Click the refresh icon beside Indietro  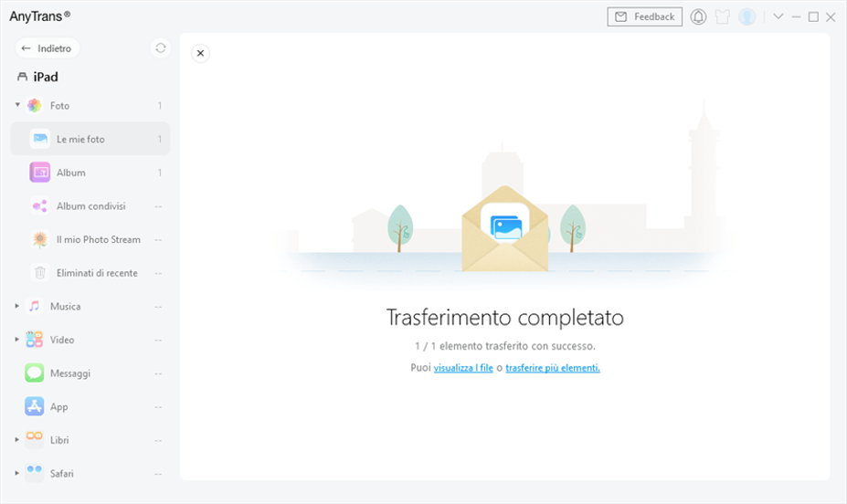pos(161,48)
